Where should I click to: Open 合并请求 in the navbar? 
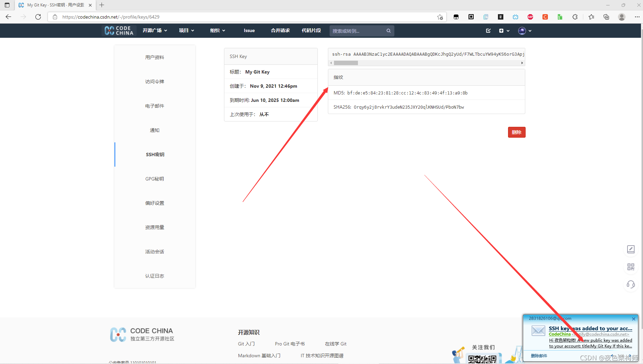click(280, 31)
